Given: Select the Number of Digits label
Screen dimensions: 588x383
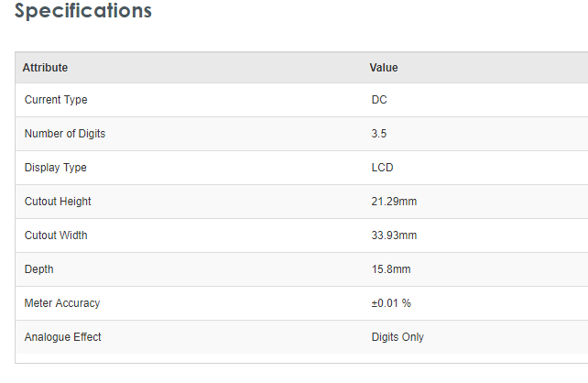Looking at the screenshot, I should 65,134.
